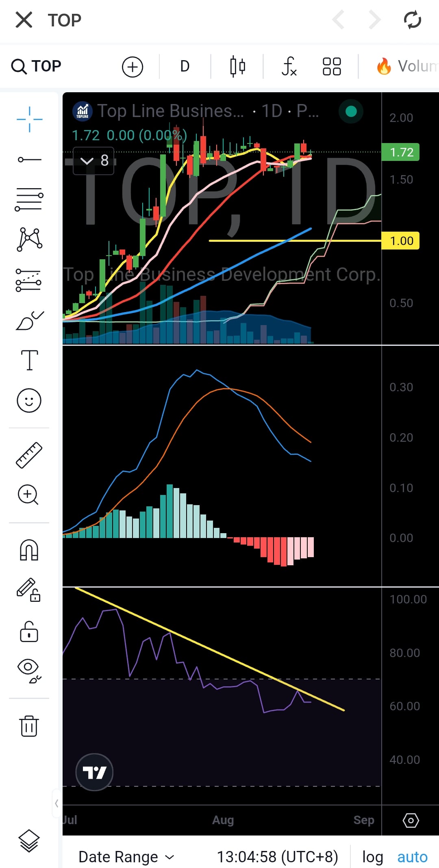Open the measure ruler tool
The image size is (439, 868).
(x=29, y=455)
